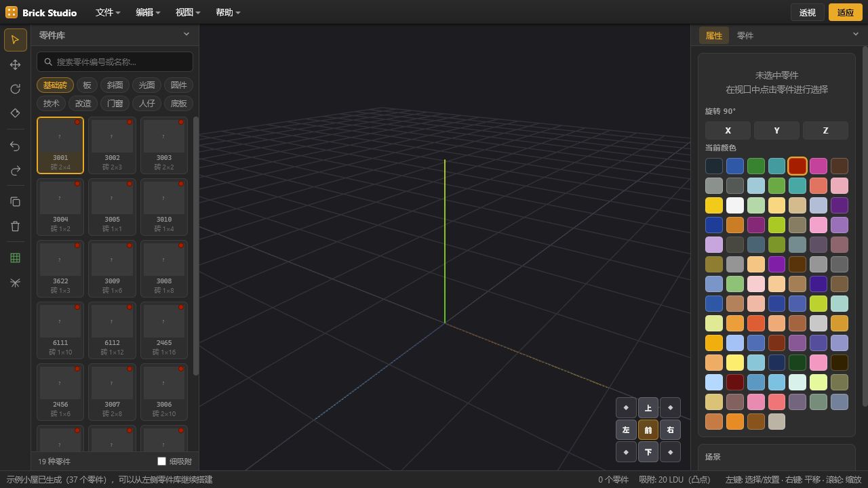Viewport: 868px width, 488px height.
Task: Pick the magenta swatch beside selected red
Action: (818, 166)
